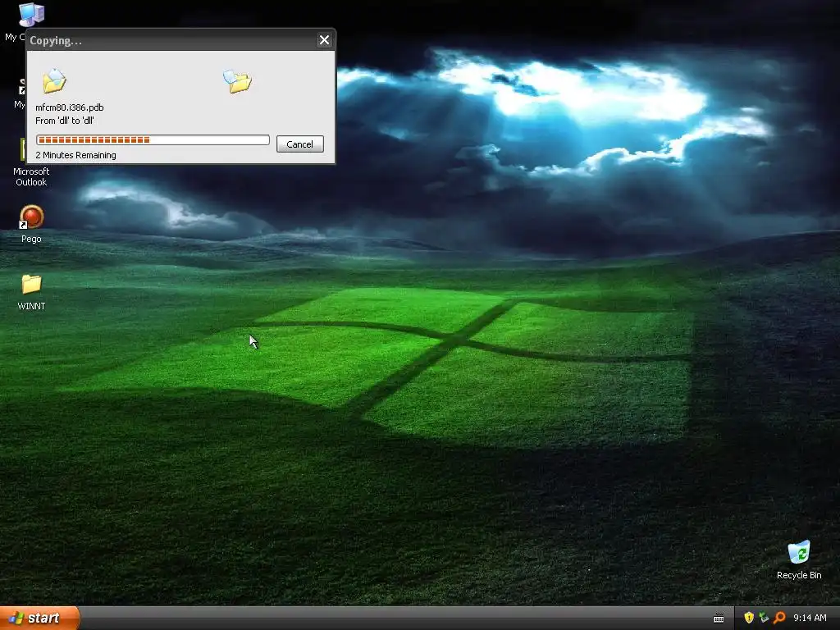Open the Start menu
840x630 pixels.
tap(39, 619)
